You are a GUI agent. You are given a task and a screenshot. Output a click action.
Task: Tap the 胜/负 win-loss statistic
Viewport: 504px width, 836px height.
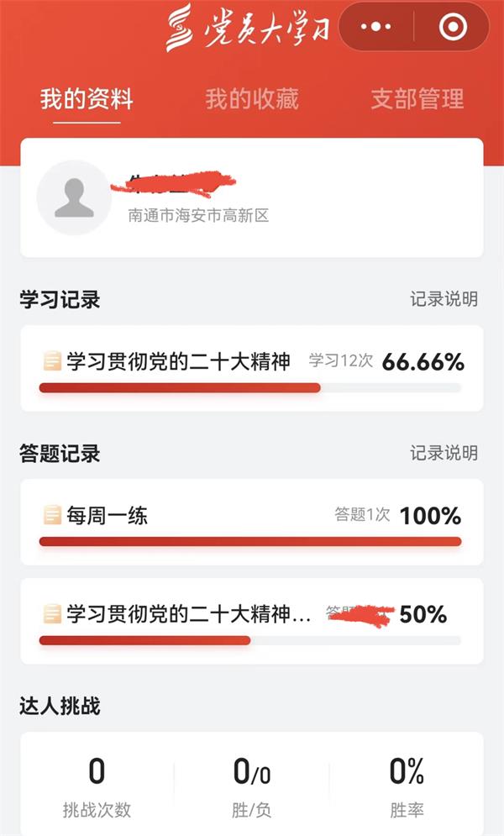pos(251,786)
